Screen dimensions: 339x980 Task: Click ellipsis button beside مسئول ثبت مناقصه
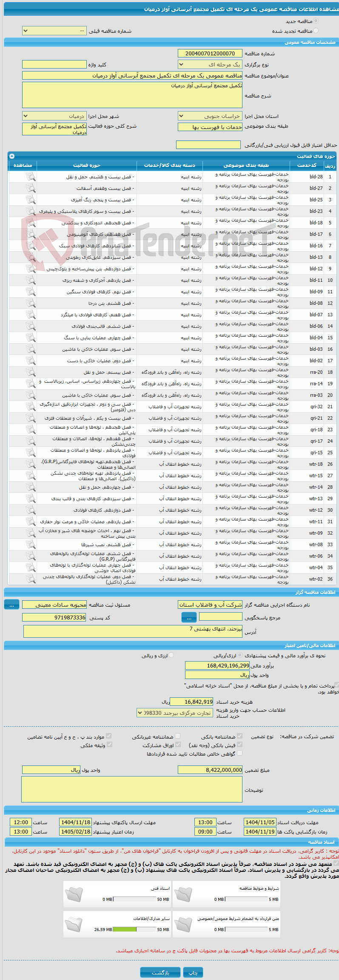11,605
